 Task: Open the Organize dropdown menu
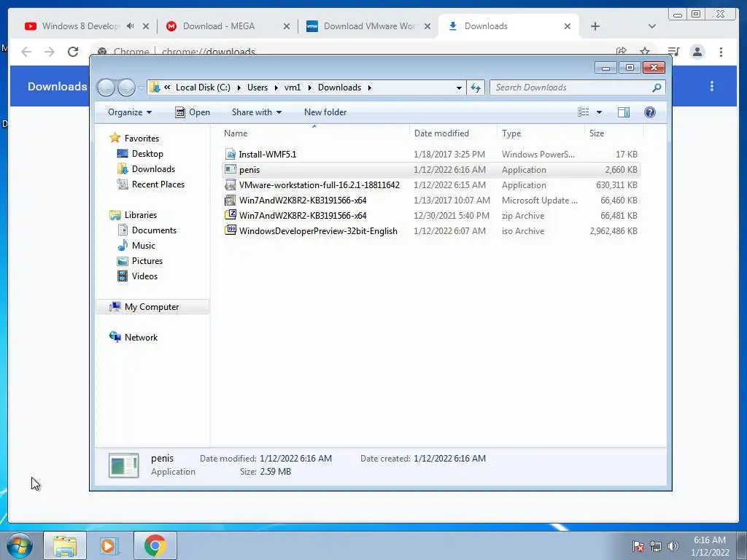tap(130, 112)
